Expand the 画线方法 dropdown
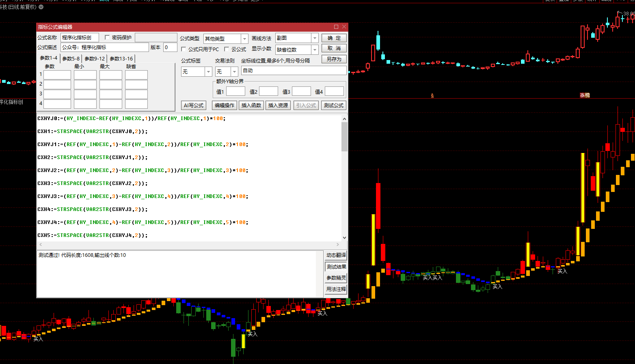The width and height of the screenshot is (635, 364). coord(315,38)
